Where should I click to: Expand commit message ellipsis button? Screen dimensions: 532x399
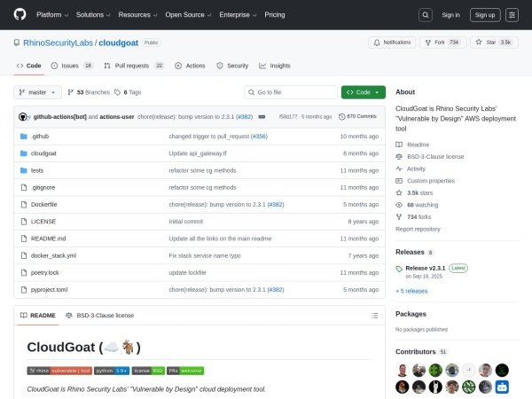pyautogui.click(x=262, y=117)
